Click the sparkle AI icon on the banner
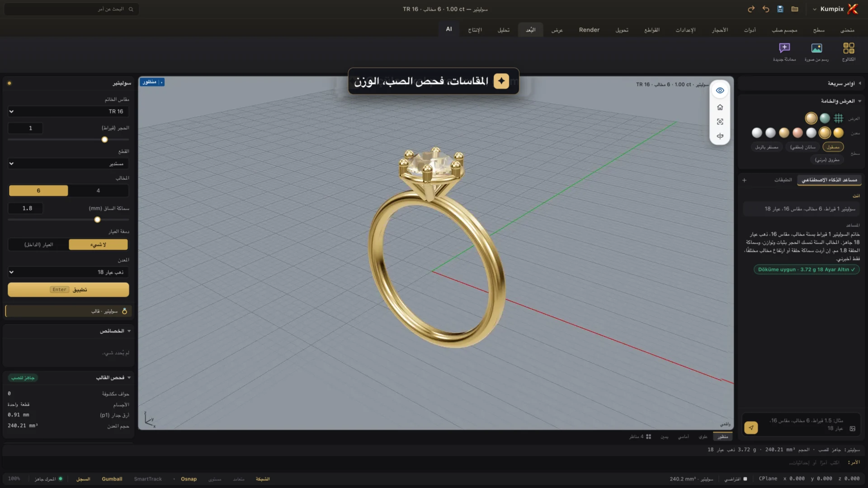868x488 pixels. [x=501, y=81]
